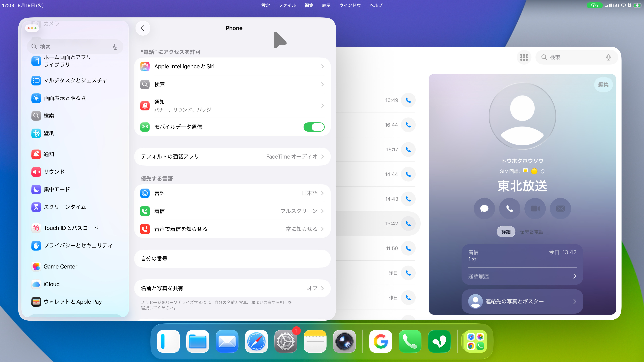The image size is (644, 362).
Task: Click microphone icon in settings search
Action: [x=115, y=47]
